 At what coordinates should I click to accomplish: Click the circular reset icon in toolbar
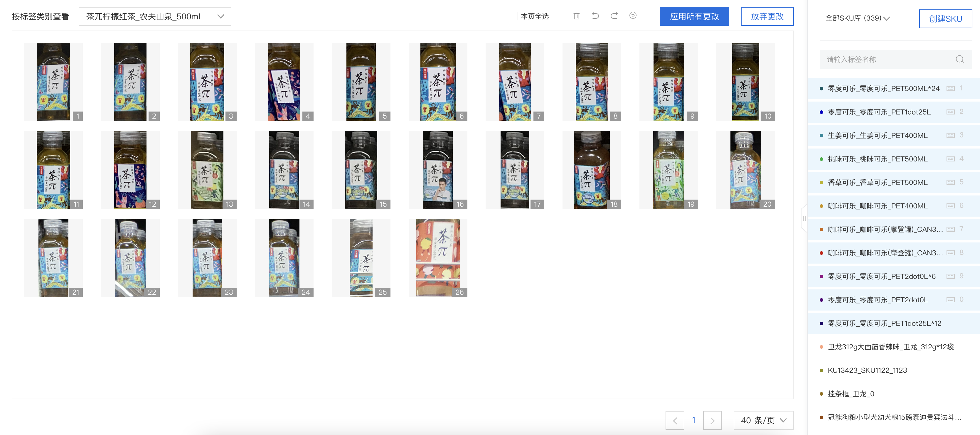[633, 16]
